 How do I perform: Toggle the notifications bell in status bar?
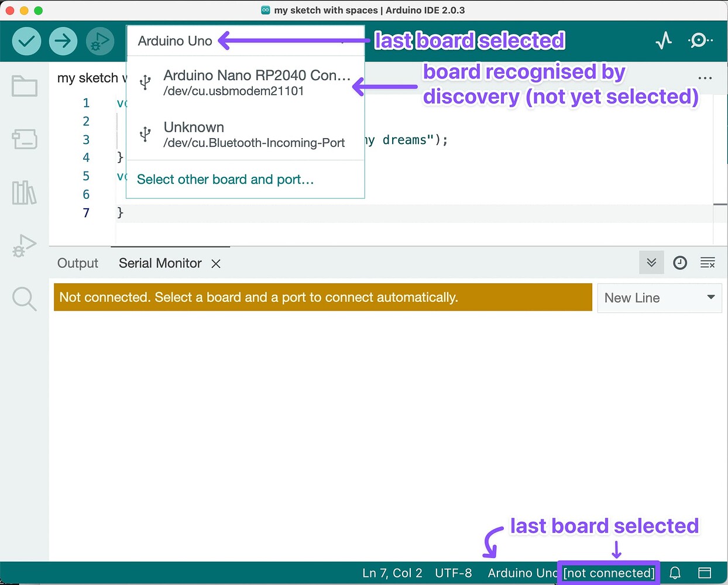tap(675, 573)
